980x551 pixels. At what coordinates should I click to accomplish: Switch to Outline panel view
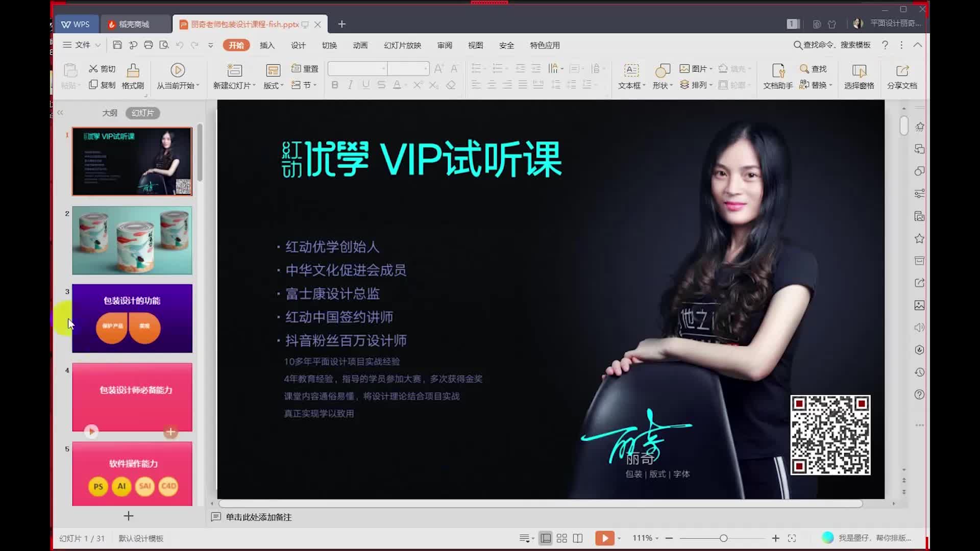coord(109,113)
